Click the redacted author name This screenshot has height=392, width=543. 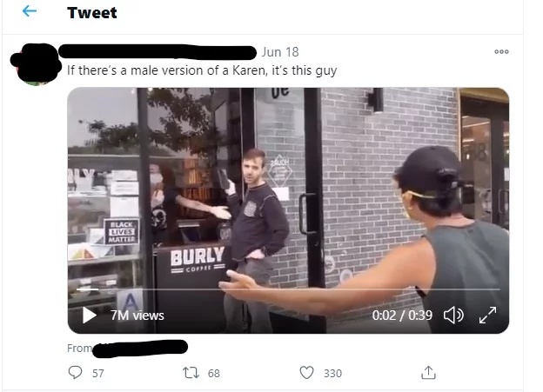coord(158,52)
